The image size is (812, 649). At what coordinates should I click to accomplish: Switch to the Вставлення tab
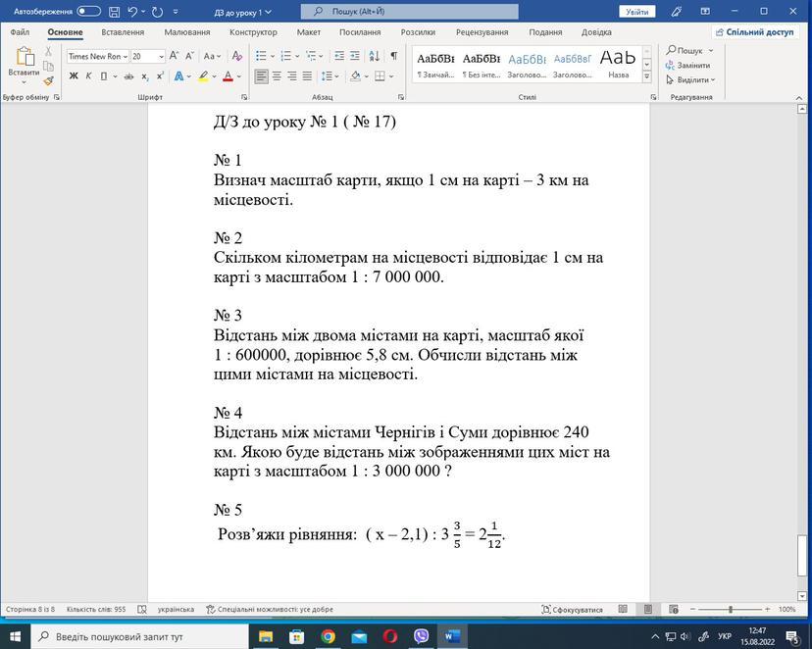point(123,32)
